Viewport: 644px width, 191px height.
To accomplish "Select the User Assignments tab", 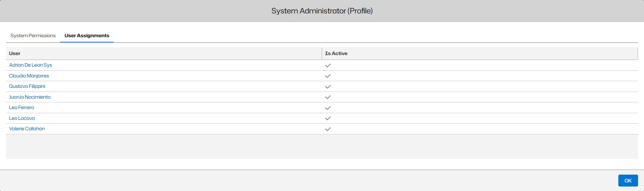I will [87, 36].
